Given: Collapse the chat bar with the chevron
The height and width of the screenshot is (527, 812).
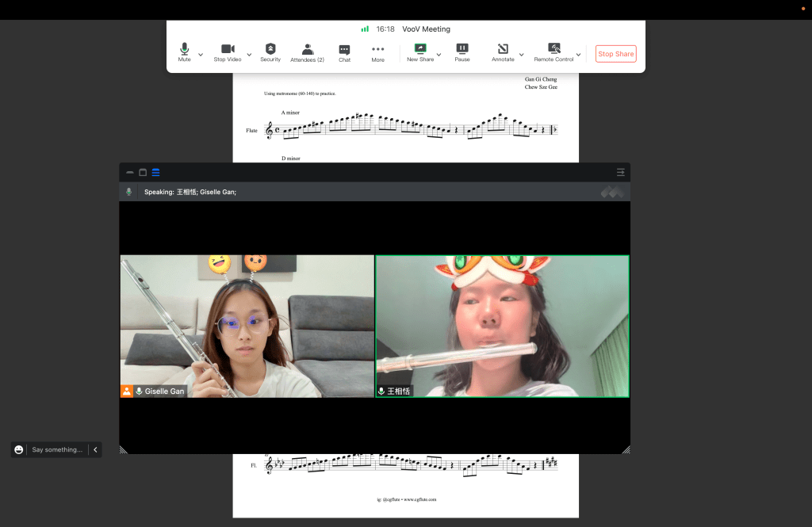Looking at the screenshot, I should 95,449.
